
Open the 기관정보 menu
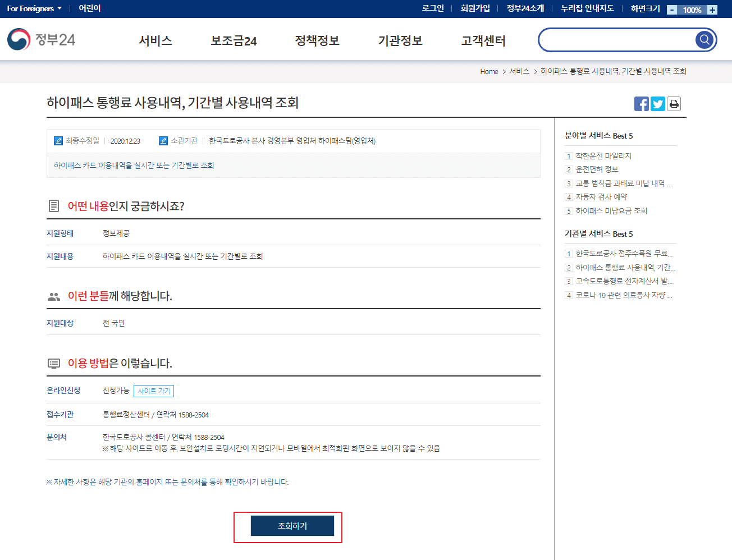point(400,40)
